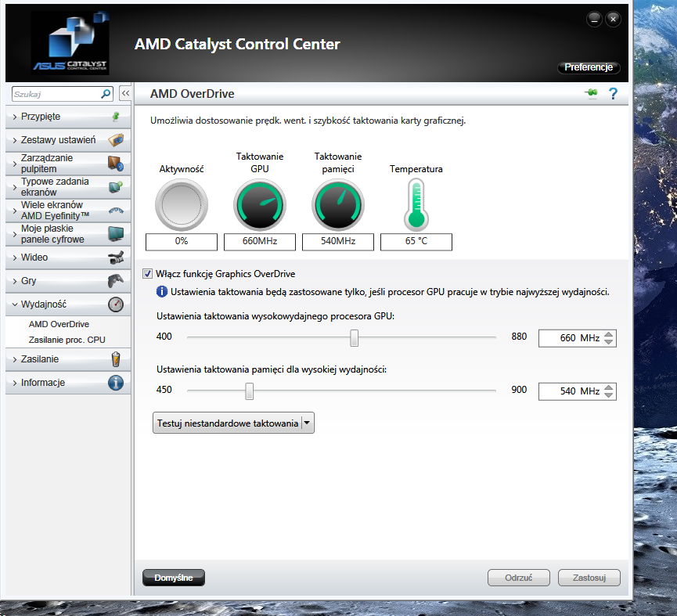Collapse sidebar with double-arrow button
The image size is (677, 616).
click(x=124, y=94)
